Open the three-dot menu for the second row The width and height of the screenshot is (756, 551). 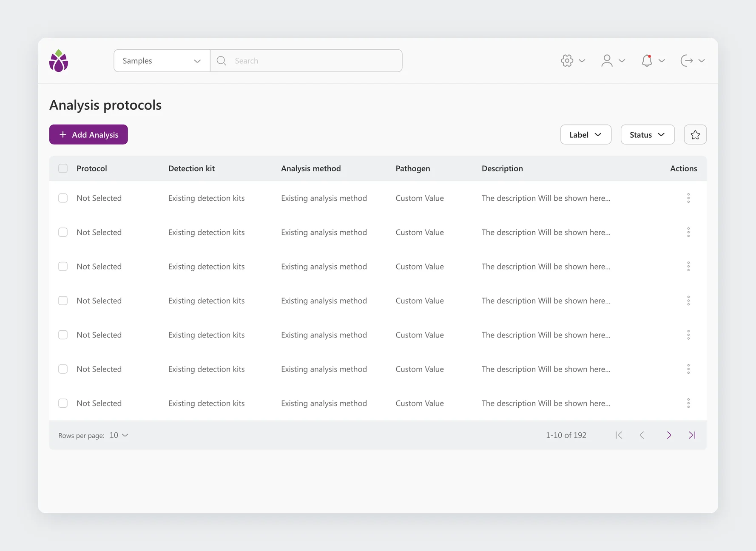click(688, 232)
